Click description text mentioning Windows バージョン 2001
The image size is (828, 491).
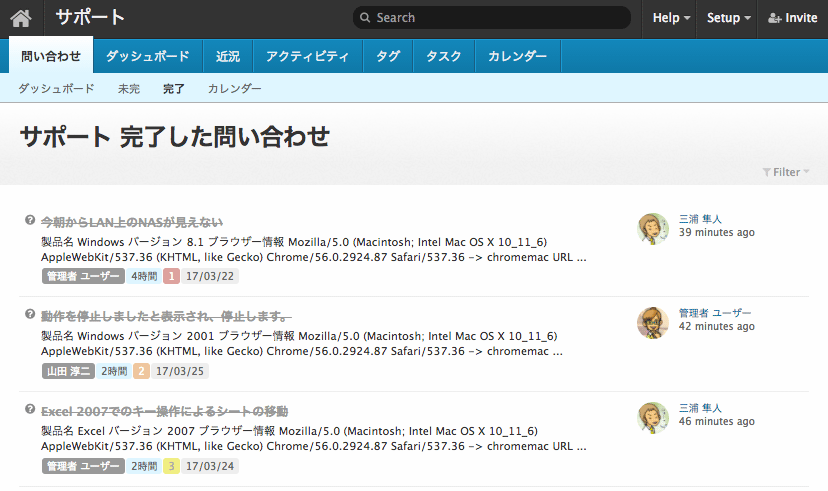(x=302, y=344)
